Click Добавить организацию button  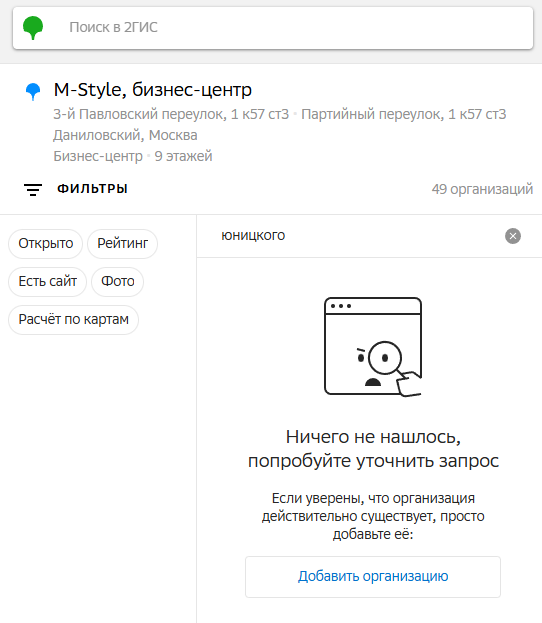pyautogui.click(x=373, y=577)
